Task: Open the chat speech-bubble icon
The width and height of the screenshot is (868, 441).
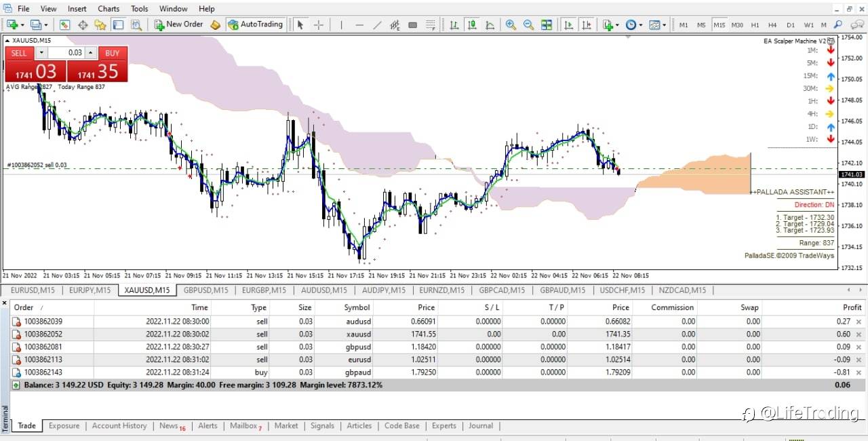Action: 857,24
